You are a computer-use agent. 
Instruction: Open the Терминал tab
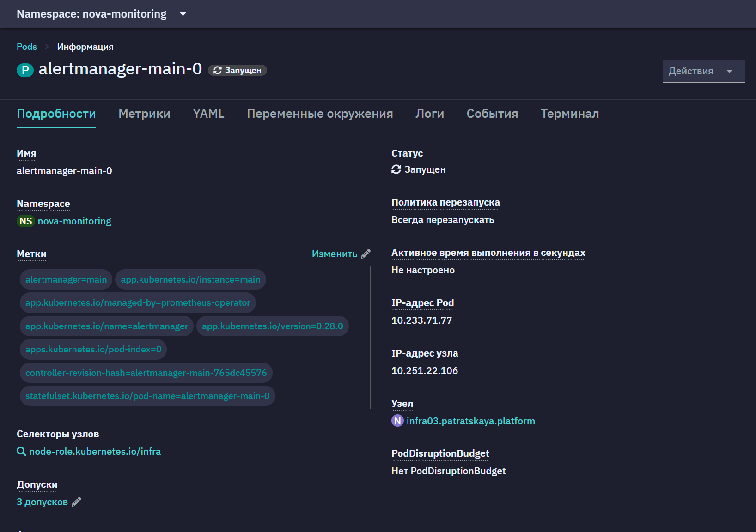pyautogui.click(x=570, y=114)
